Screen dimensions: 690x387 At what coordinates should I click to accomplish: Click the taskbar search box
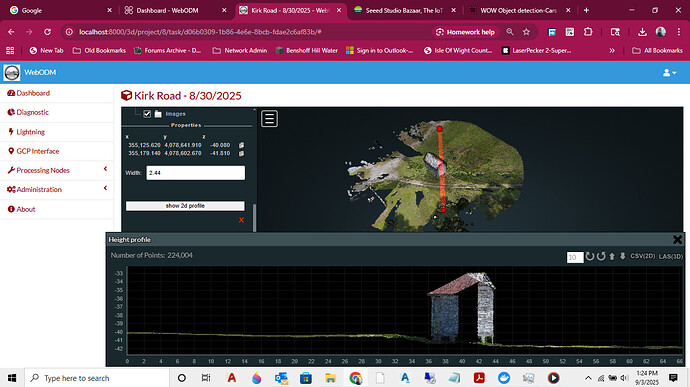click(x=97, y=378)
